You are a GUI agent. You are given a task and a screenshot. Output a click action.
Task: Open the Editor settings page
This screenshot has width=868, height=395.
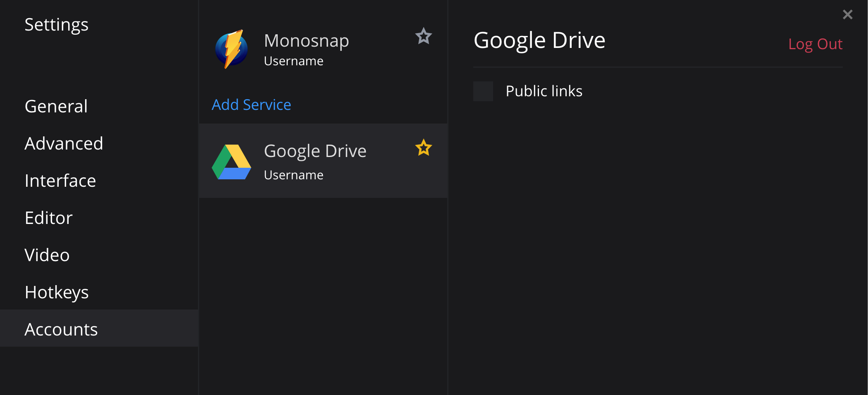click(x=49, y=218)
